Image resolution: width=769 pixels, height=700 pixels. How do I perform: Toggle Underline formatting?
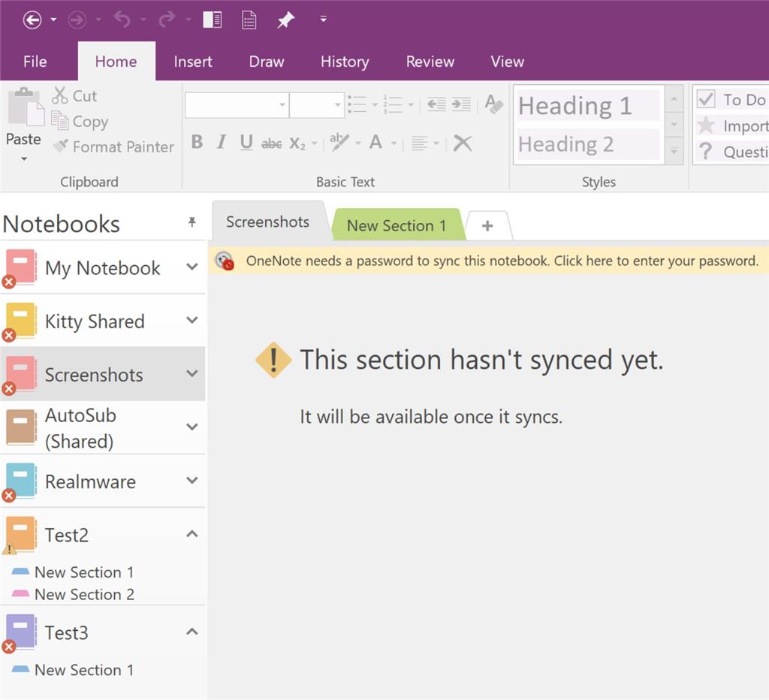coord(246,143)
